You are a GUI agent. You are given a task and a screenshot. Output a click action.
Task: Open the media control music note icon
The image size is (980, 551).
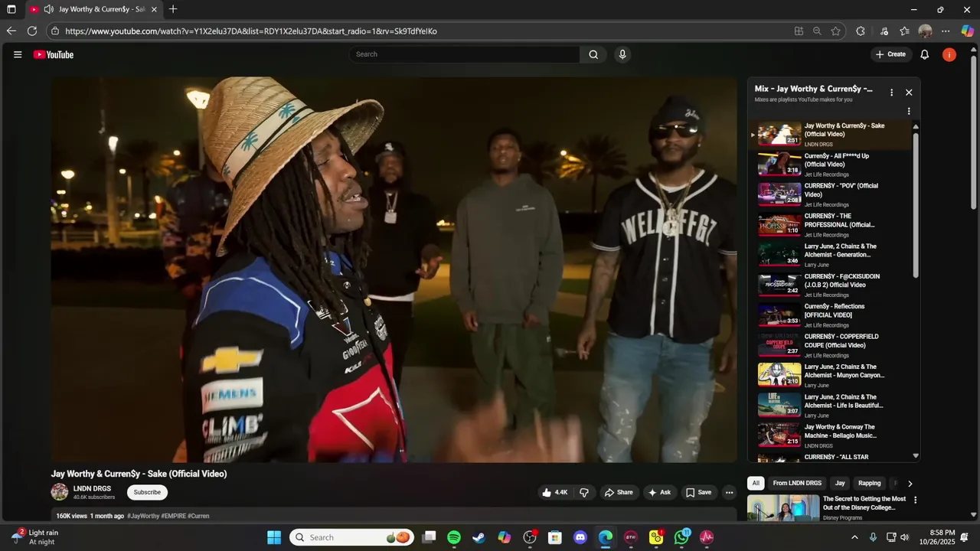[884, 31]
